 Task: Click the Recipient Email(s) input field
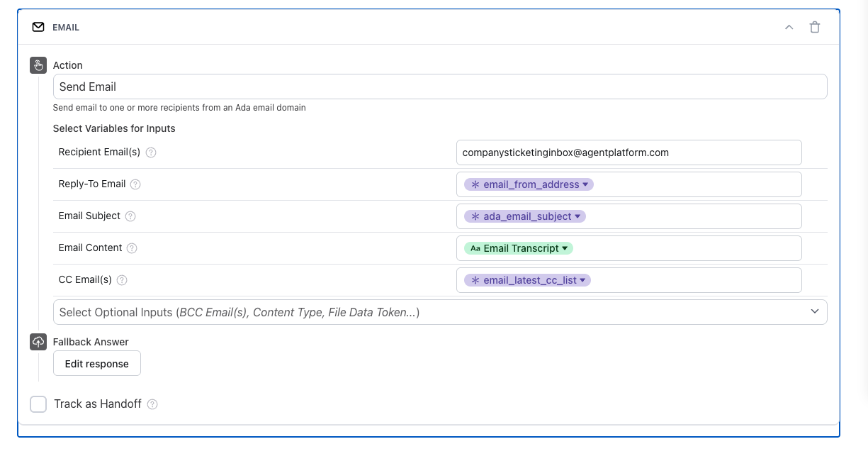coord(629,152)
